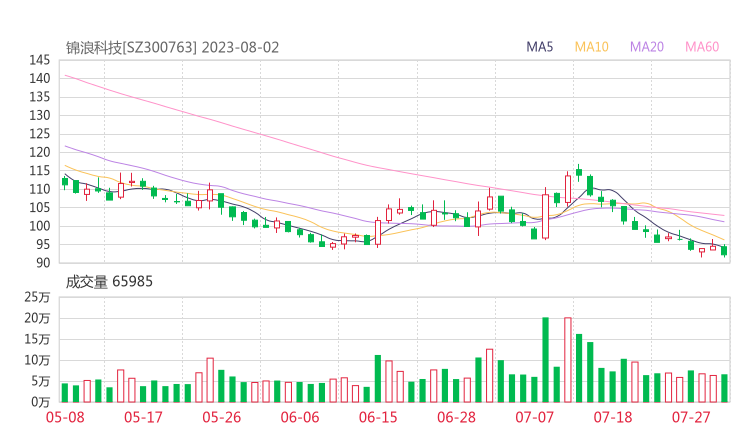This screenshot has height=440, width=740.
Task: Click the MA5 legend label
Action: [x=539, y=47]
